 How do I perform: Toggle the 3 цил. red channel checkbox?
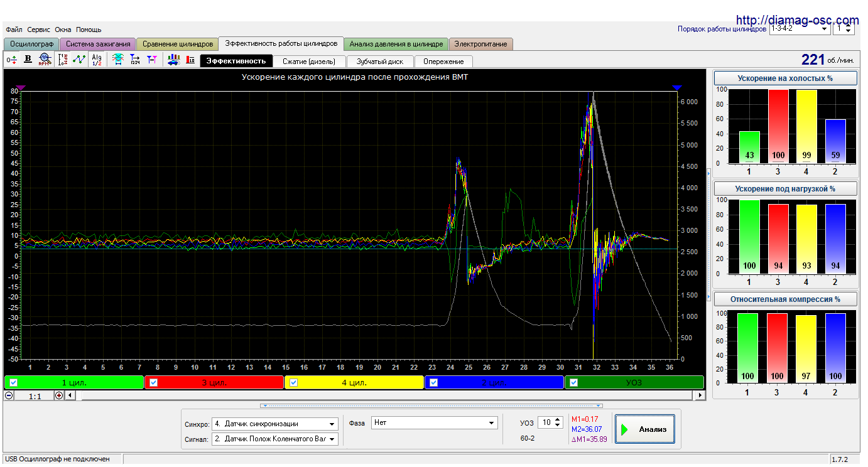(153, 382)
